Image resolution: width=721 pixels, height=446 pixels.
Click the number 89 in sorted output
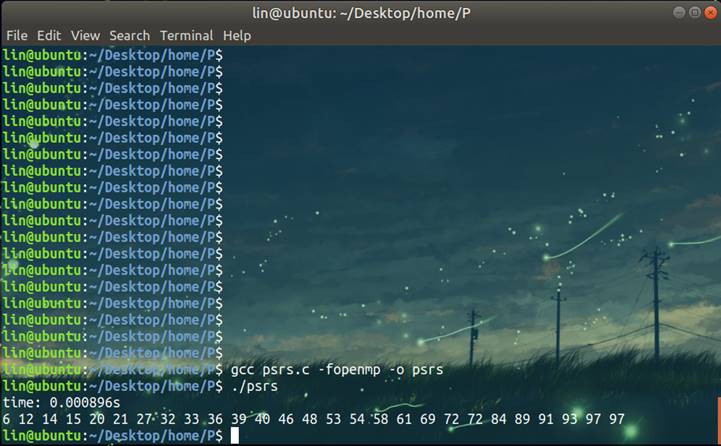pyautogui.click(x=522, y=419)
